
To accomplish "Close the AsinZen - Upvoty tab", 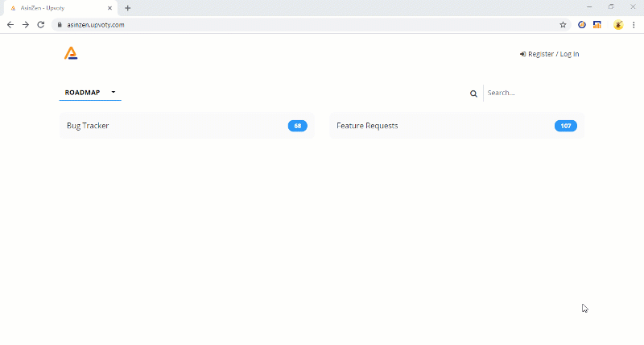I will [109, 8].
